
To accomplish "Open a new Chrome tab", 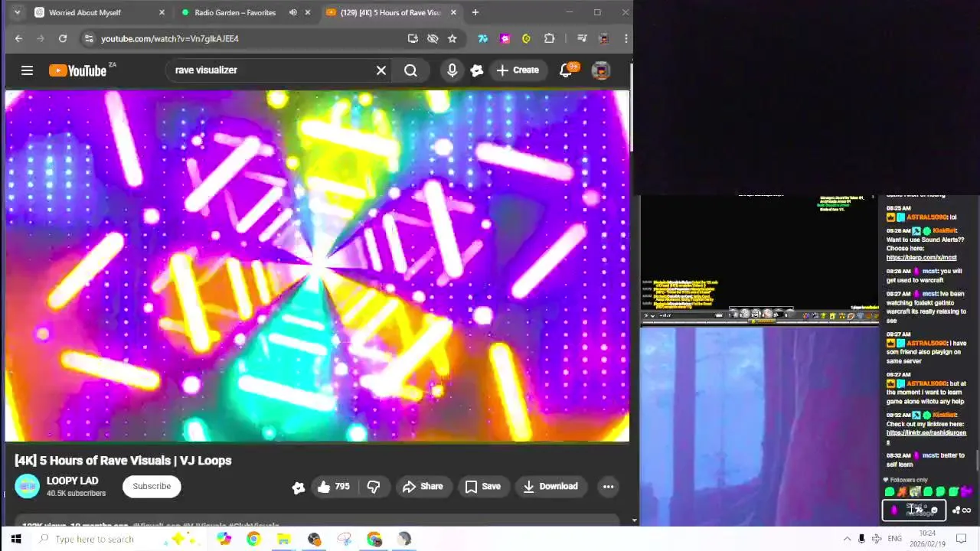I will coord(475,12).
